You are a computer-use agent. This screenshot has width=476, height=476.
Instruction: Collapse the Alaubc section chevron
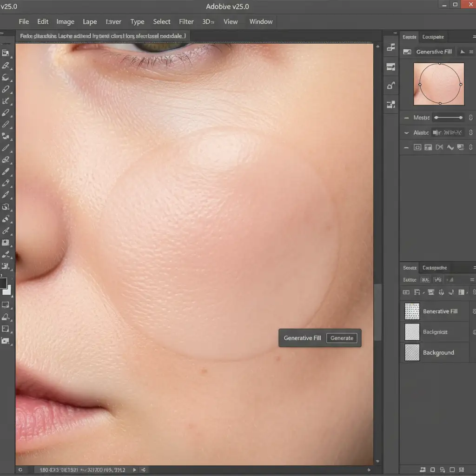point(406,133)
